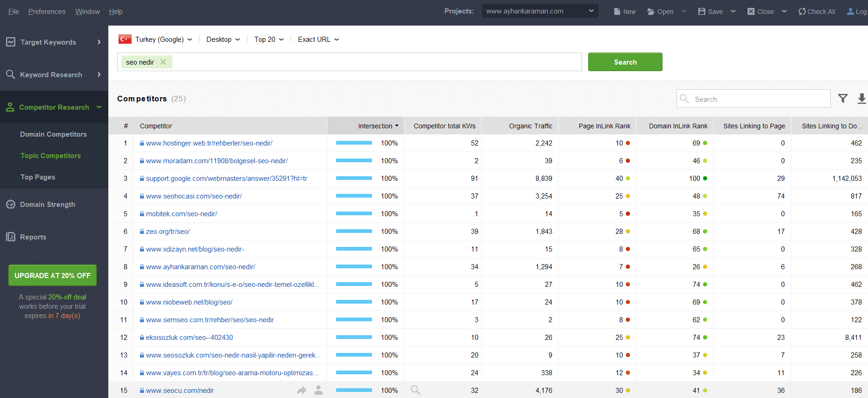Click the Check All refresh icon
Viewport: 868px width, 398px height.
click(802, 11)
